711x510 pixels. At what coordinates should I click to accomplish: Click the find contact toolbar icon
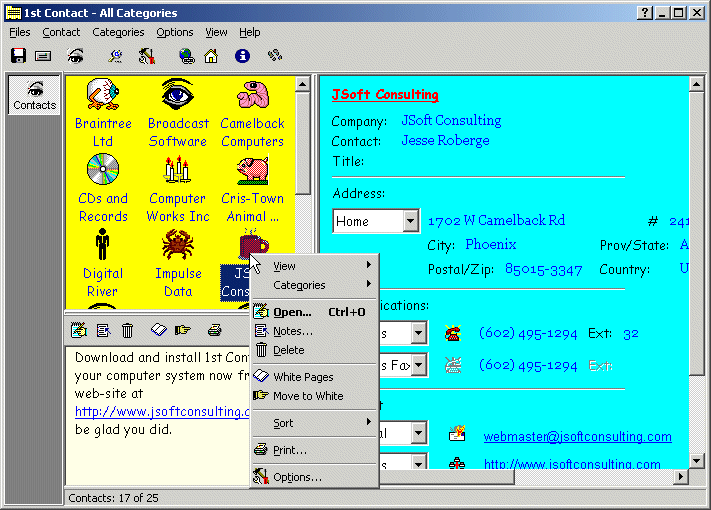(x=116, y=56)
